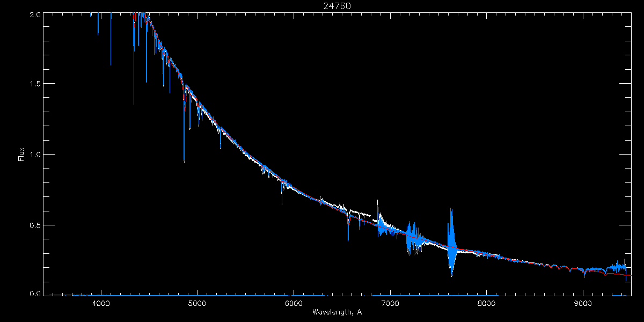This screenshot has width=644, height=322.
Task: Click the 9000 tick label on x-axis
Action: tap(583, 303)
